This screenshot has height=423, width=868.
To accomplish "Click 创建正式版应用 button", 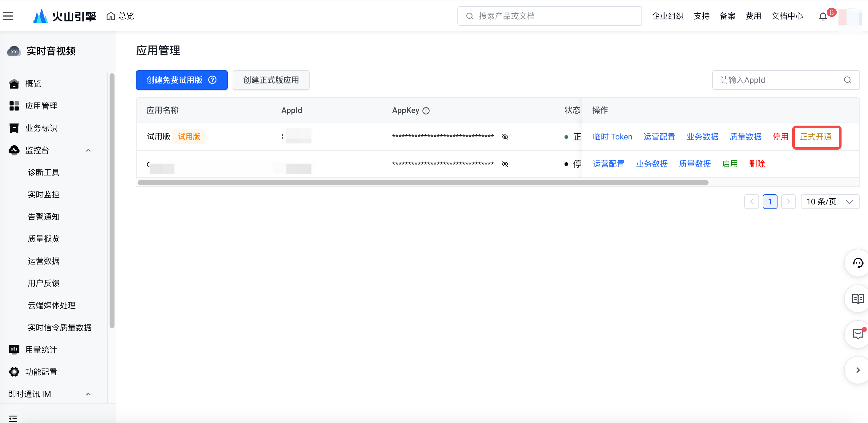I will pyautogui.click(x=271, y=80).
